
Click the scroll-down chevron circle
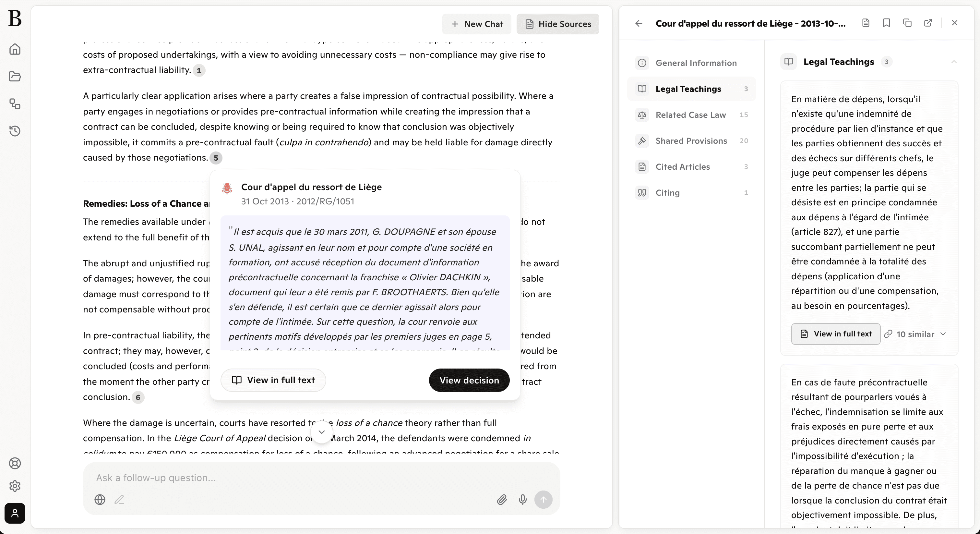pyautogui.click(x=321, y=432)
